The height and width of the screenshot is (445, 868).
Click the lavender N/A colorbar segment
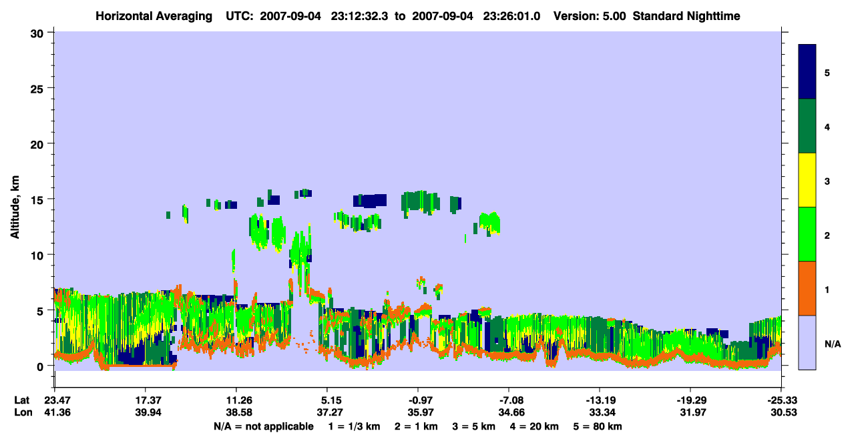click(807, 342)
